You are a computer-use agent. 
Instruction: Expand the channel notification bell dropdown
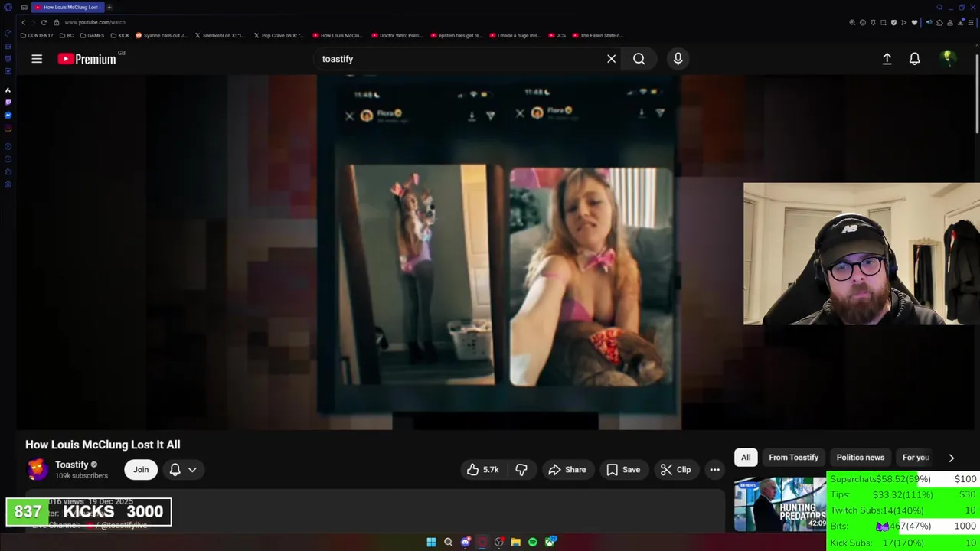pyautogui.click(x=183, y=470)
